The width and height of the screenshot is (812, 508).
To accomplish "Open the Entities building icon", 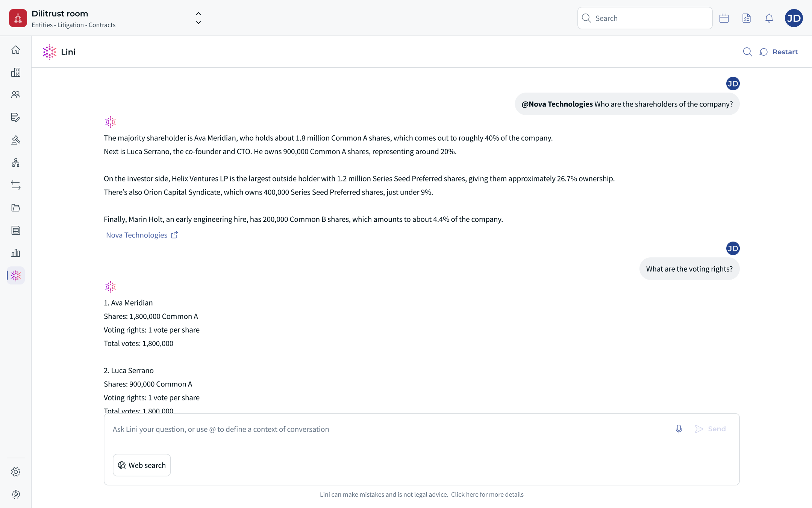I will point(16,72).
